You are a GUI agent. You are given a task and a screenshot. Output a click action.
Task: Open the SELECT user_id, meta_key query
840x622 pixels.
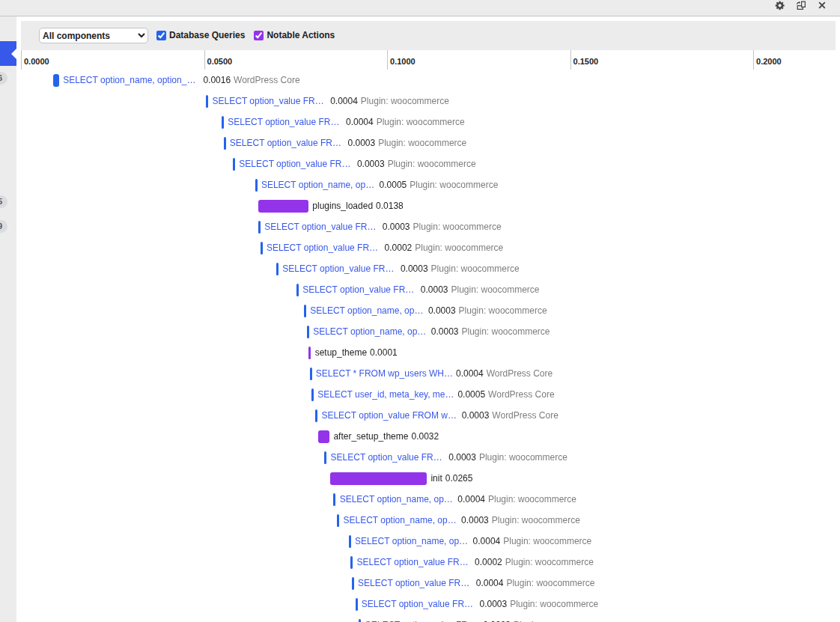pos(385,394)
